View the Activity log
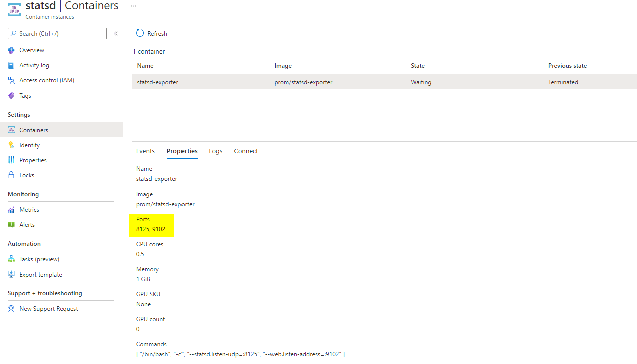 [x=34, y=65]
